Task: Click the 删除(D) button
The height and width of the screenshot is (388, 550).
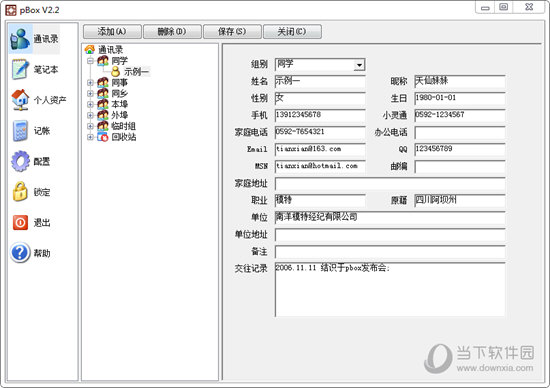Action: click(172, 32)
